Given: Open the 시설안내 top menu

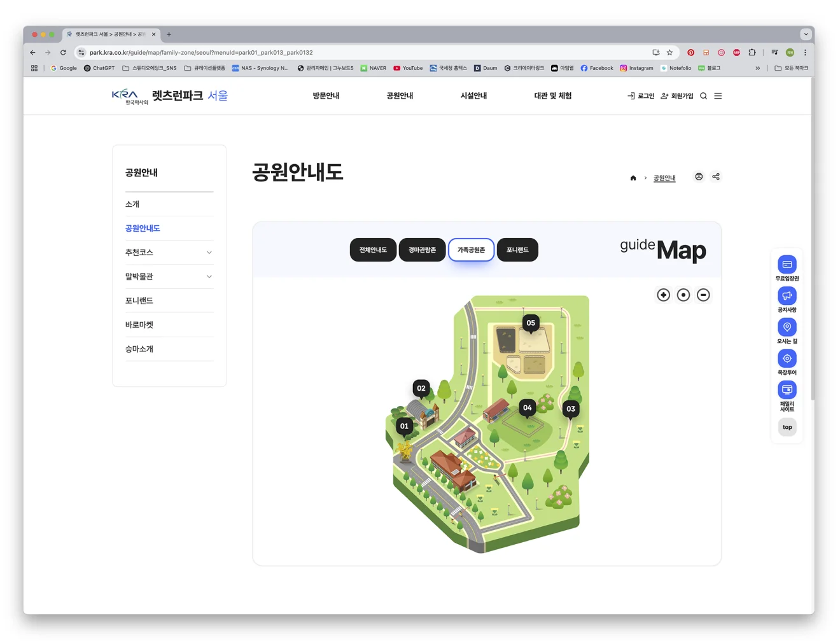Looking at the screenshot, I should click(x=473, y=96).
